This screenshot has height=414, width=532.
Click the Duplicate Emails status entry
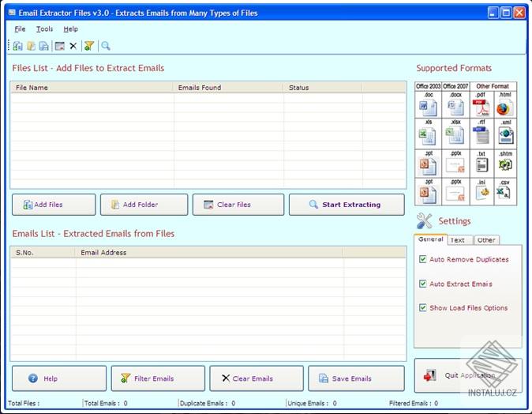coord(208,403)
